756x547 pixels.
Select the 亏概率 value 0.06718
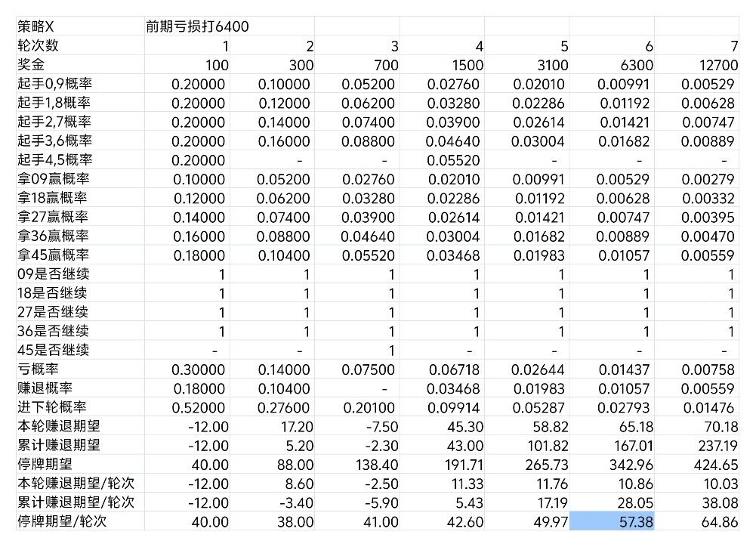pos(454,369)
